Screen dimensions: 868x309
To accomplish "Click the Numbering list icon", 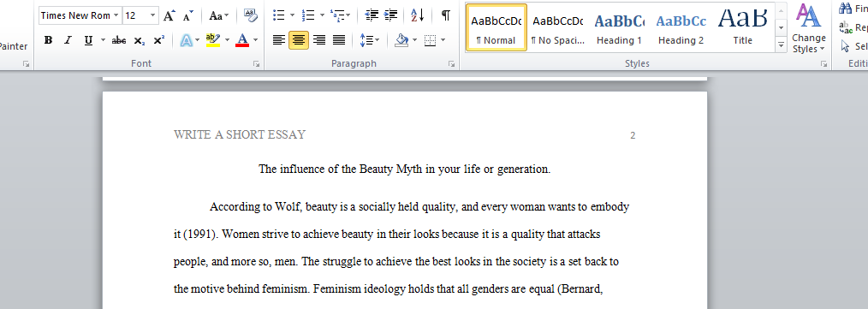I will (308, 15).
